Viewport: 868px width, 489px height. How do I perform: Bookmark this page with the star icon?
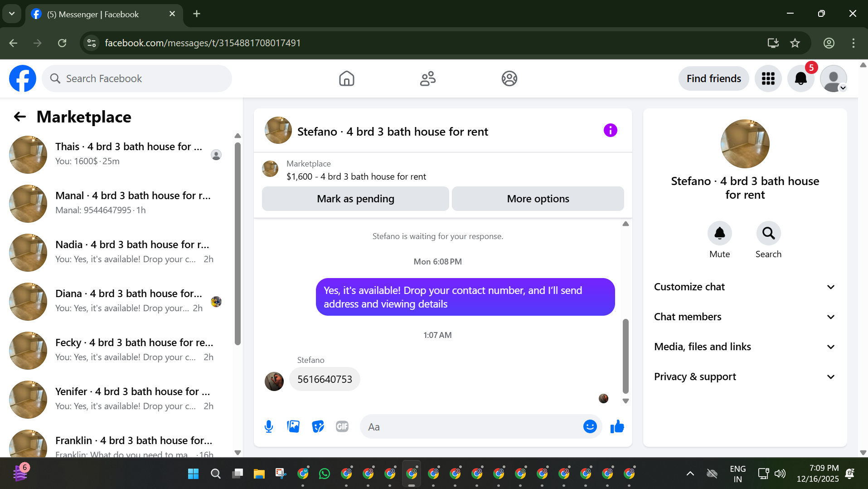795,43
